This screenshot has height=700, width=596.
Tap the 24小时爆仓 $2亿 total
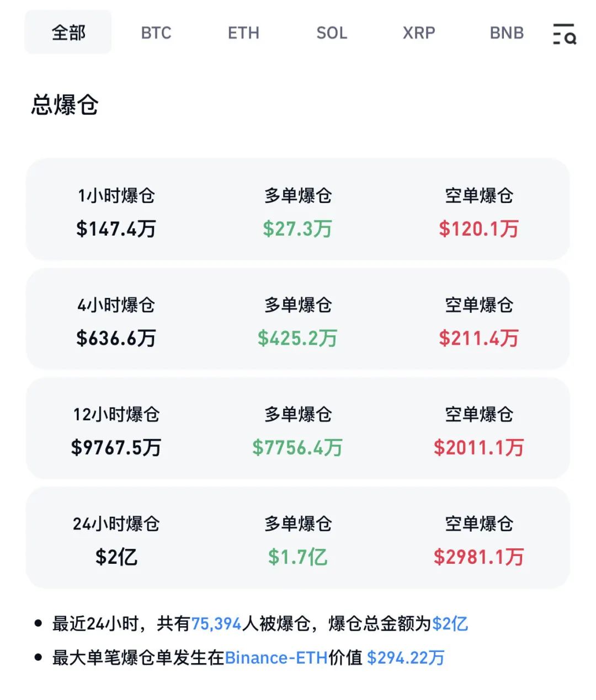pos(116,557)
